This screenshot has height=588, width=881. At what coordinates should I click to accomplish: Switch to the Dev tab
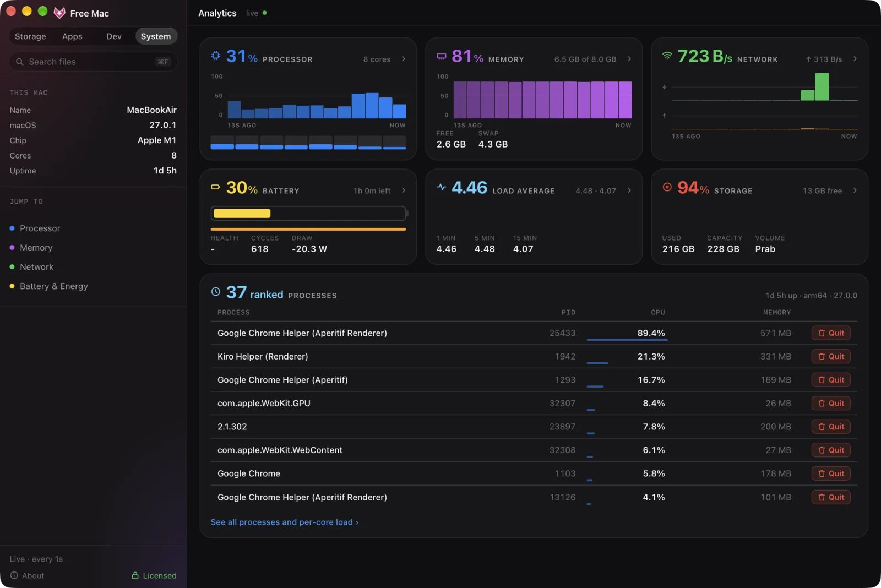114,36
